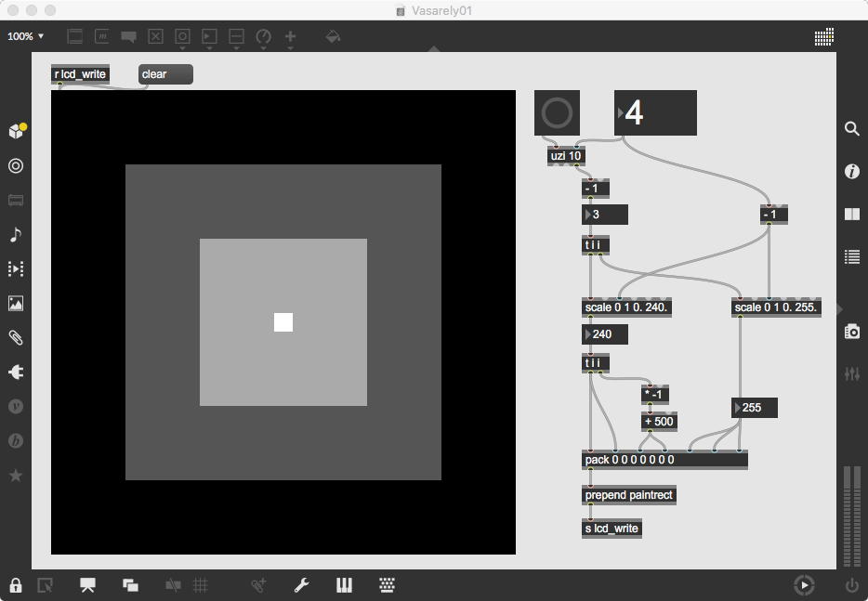Select the * -1 multiply object
Image resolution: width=868 pixels, height=601 pixels.
[655, 395]
